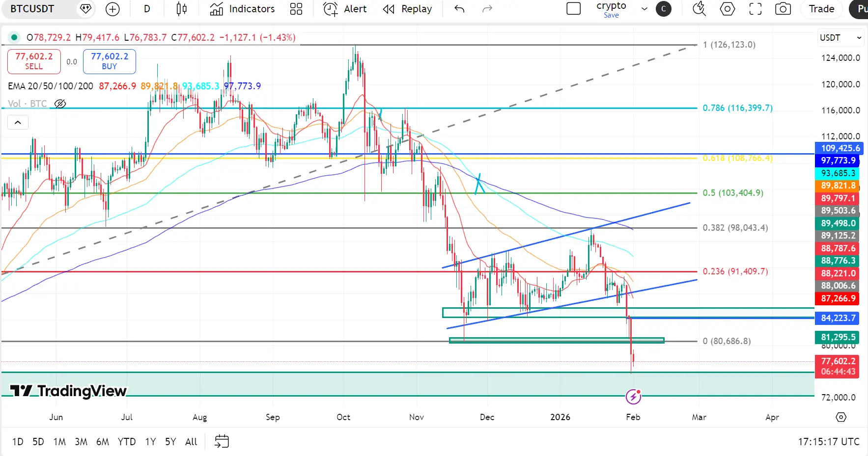
Task: Select the 6M date range
Action: coord(103,442)
